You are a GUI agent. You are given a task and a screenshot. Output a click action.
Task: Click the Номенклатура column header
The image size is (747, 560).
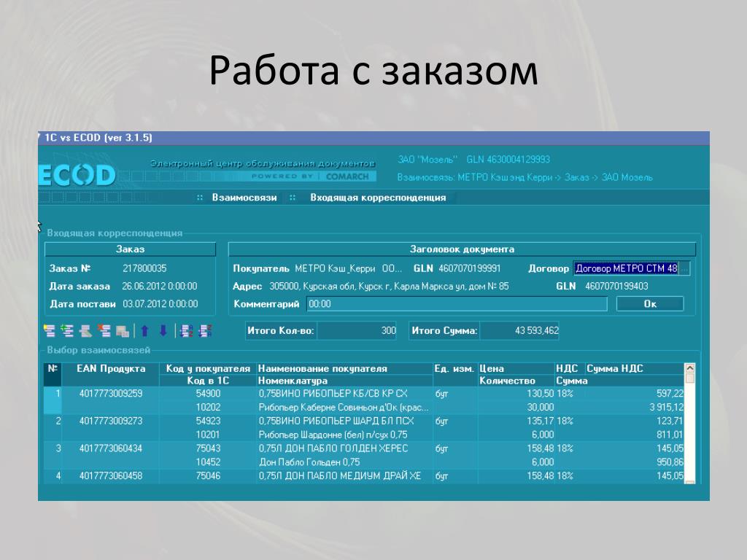(344, 381)
